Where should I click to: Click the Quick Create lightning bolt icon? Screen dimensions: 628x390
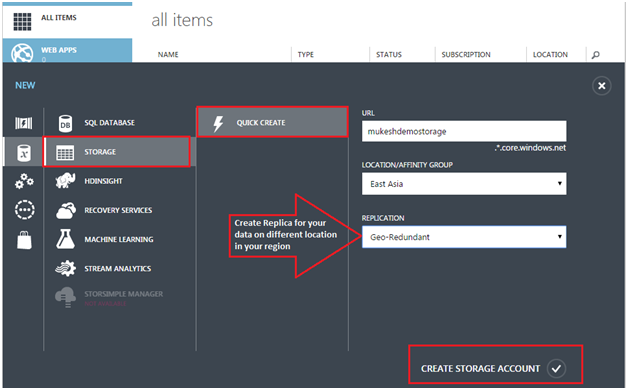[x=218, y=123]
